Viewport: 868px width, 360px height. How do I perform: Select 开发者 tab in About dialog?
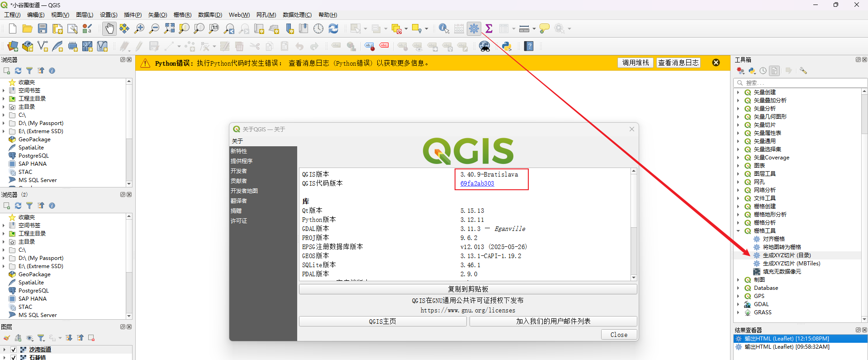239,171
